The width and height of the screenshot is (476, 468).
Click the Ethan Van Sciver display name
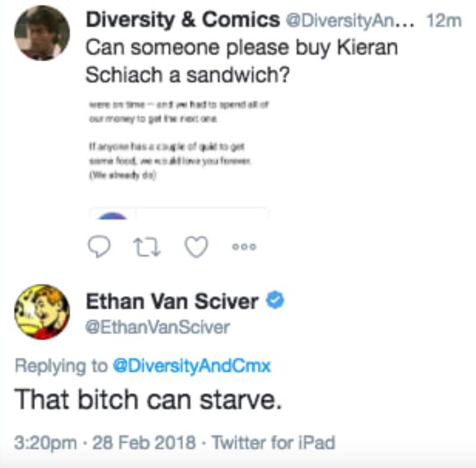tap(173, 301)
